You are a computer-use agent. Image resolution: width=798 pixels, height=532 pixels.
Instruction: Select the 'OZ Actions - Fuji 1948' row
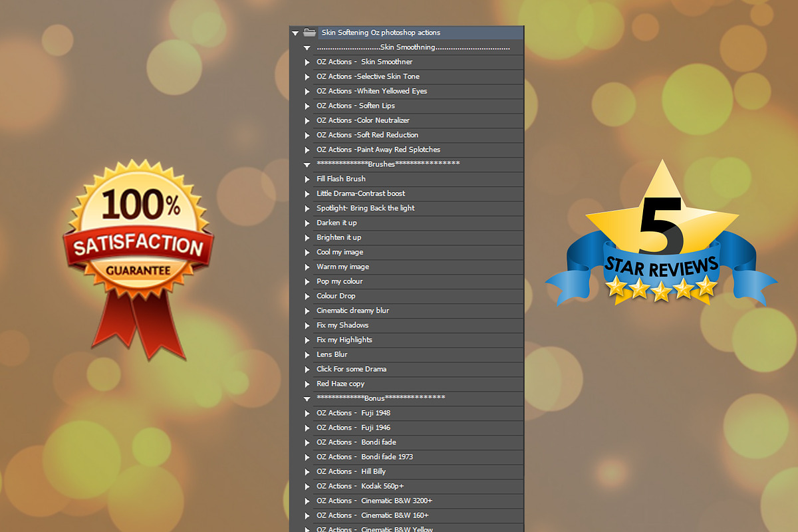click(418, 413)
